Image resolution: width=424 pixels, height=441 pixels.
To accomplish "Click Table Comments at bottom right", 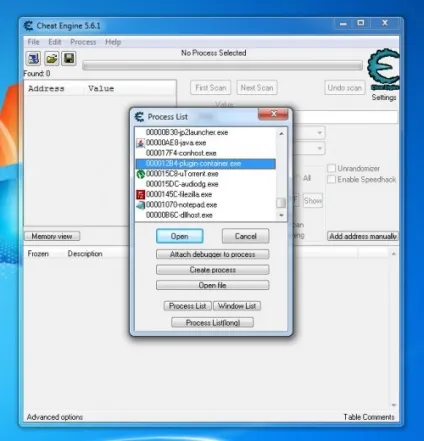I will pyautogui.click(x=369, y=417).
